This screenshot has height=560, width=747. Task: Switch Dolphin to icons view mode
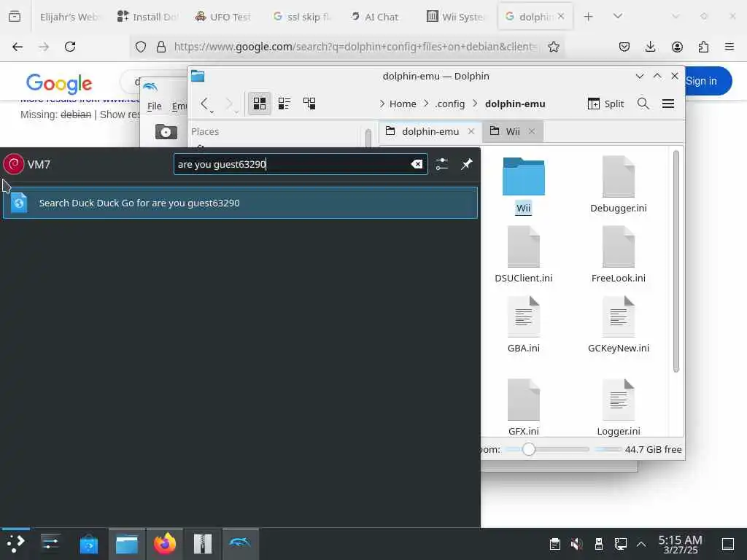[x=260, y=104]
